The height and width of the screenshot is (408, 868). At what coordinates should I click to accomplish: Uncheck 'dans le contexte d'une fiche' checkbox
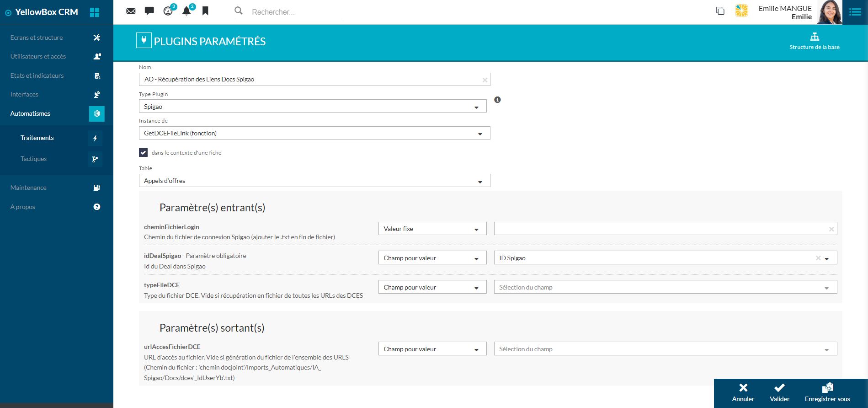[144, 153]
